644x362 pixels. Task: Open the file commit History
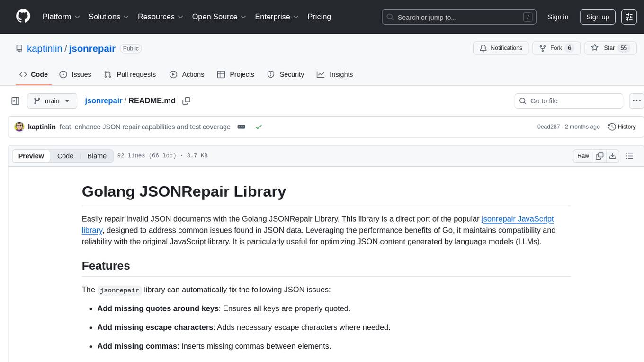pyautogui.click(x=622, y=127)
